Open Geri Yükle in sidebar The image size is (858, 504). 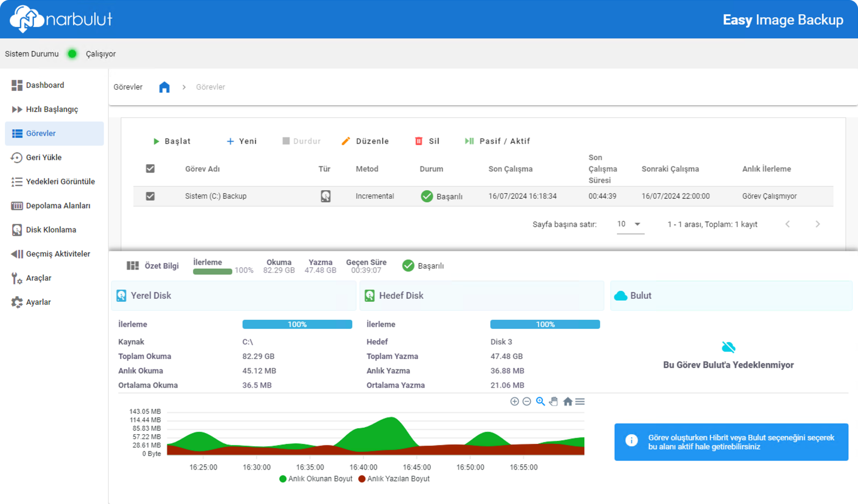pyautogui.click(x=44, y=158)
